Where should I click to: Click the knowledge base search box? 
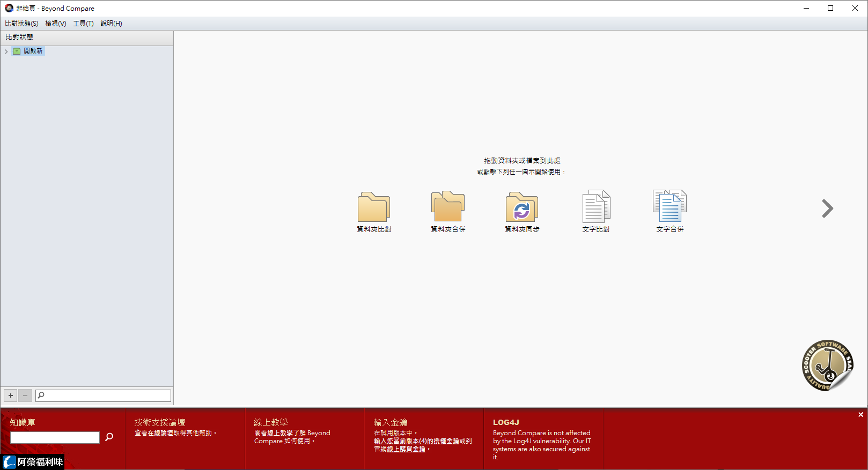pyautogui.click(x=55, y=437)
